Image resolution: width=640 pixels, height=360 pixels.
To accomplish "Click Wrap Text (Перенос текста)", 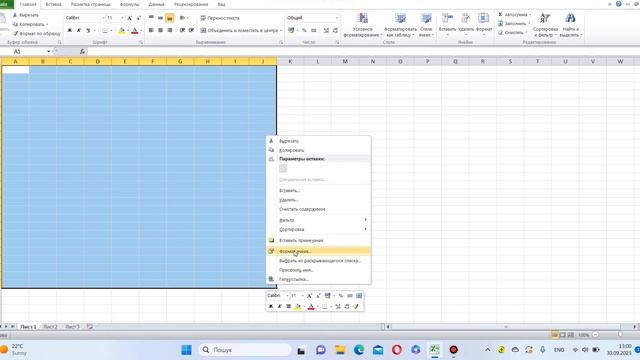I will pyautogui.click(x=220, y=18).
